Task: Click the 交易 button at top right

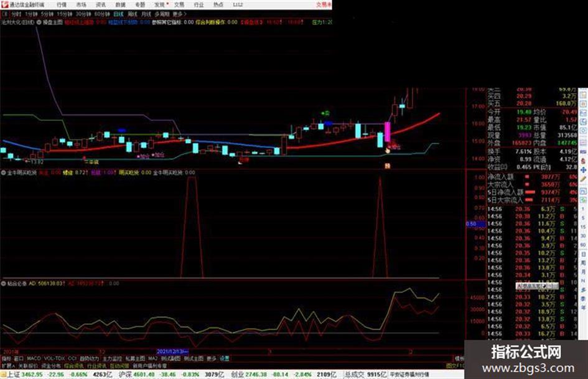Action: point(324,4)
